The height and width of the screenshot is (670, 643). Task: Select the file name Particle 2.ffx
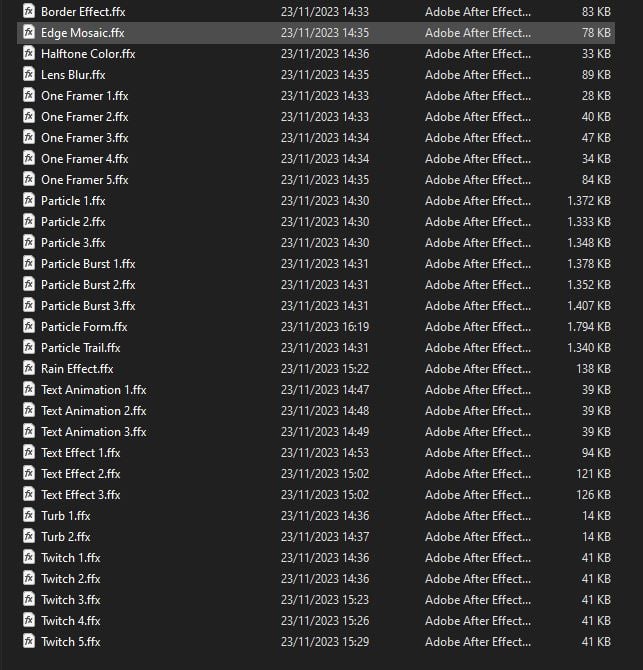pos(73,222)
